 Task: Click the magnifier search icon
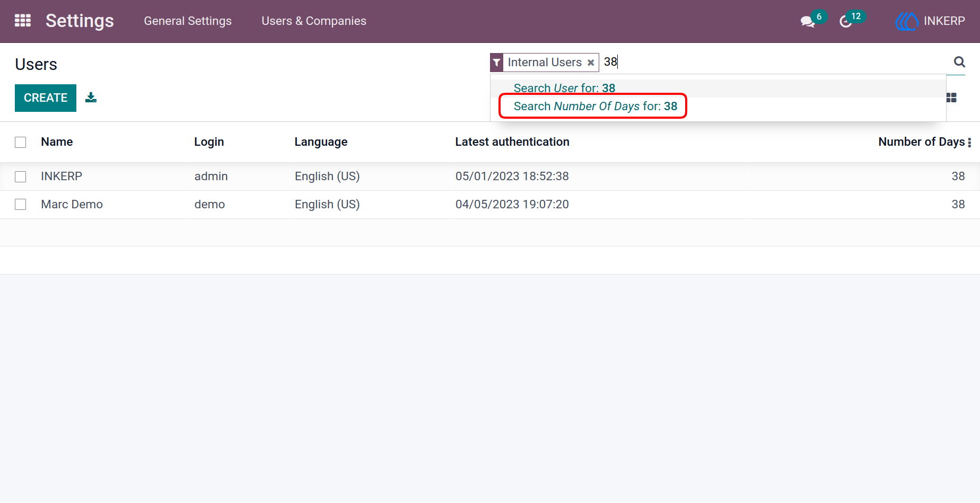(x=959, y=62)
